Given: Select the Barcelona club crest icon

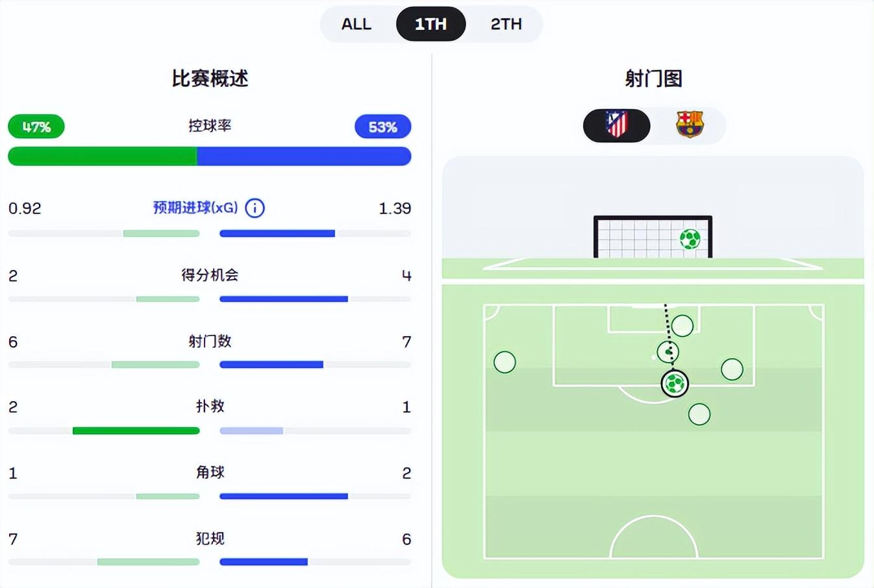Looking at the screenshot, I should [690, 125].
